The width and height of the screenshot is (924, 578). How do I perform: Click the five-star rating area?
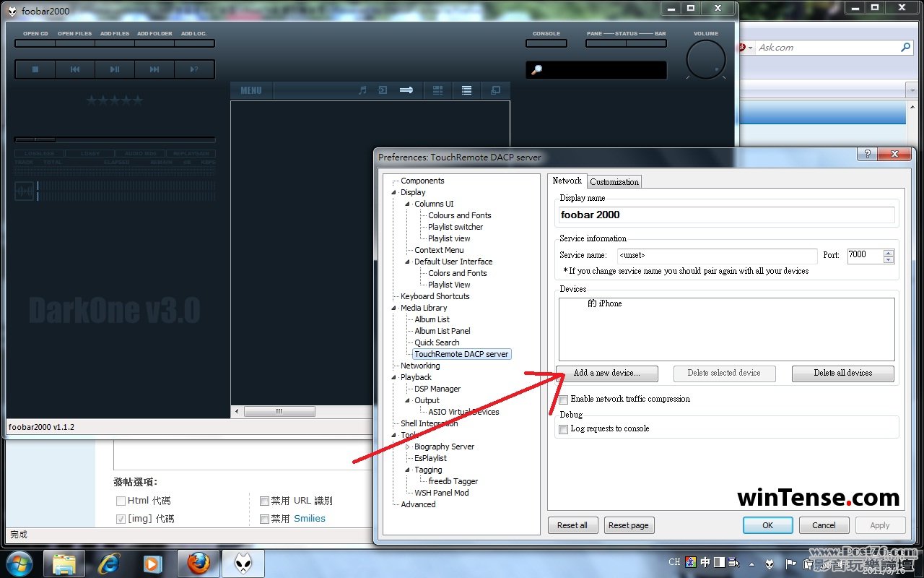(115, 100)
